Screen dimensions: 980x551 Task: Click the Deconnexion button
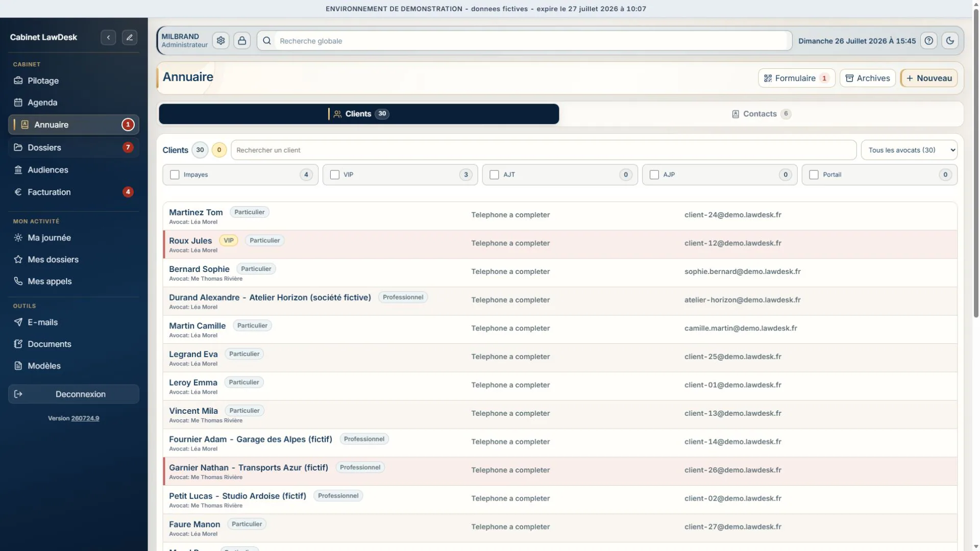(73, 394)
